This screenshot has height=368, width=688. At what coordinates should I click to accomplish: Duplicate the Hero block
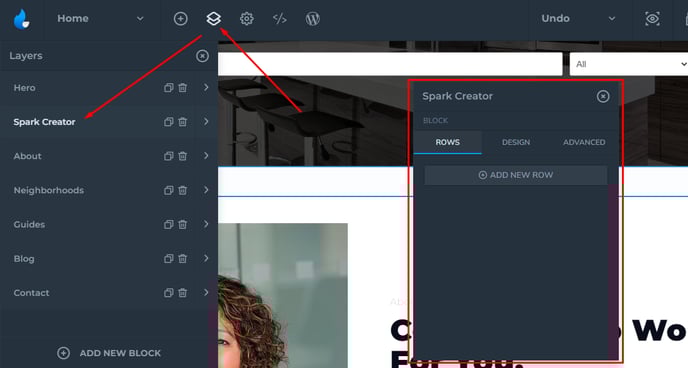168,88
